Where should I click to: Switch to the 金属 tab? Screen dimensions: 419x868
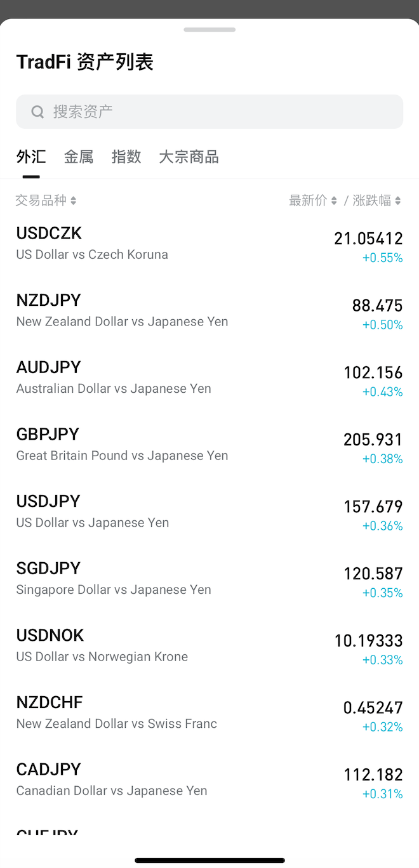pyautogui.click(x=79, y=157)
